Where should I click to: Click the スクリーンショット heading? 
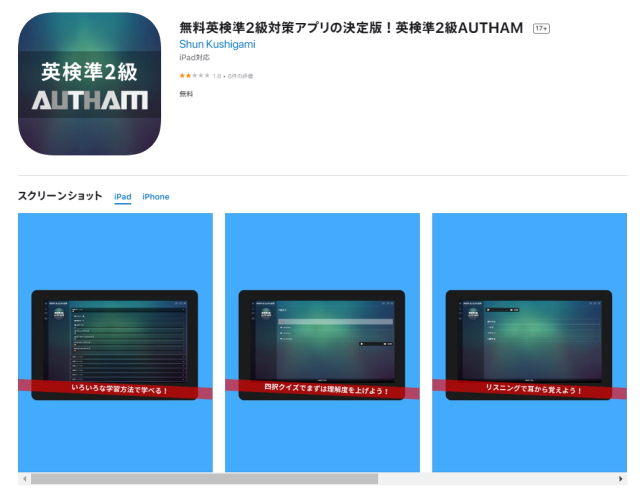(x=60, y=196)
